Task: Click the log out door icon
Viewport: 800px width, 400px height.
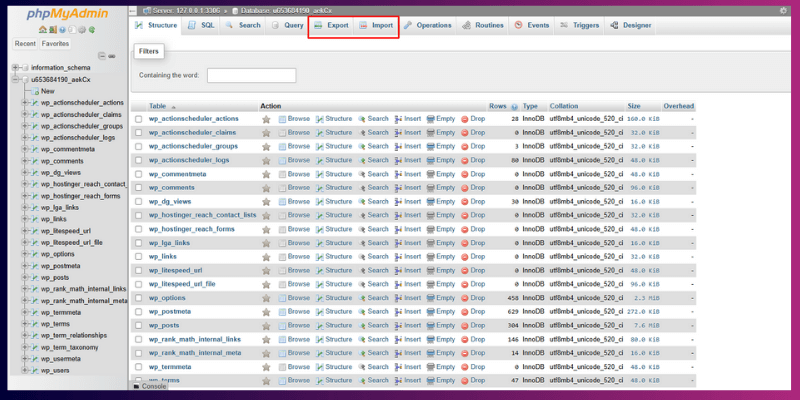Action: click(x=53, y=30)
